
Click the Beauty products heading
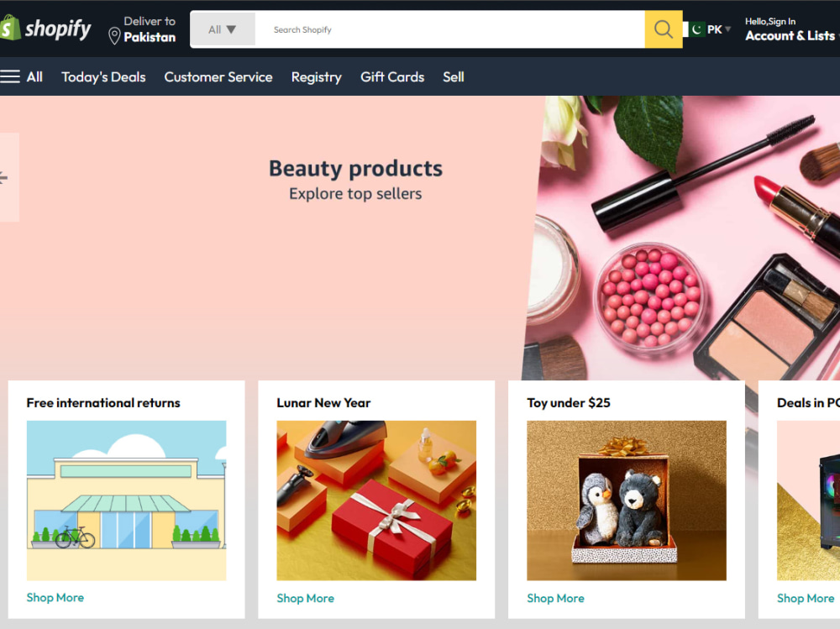[355, 168]
